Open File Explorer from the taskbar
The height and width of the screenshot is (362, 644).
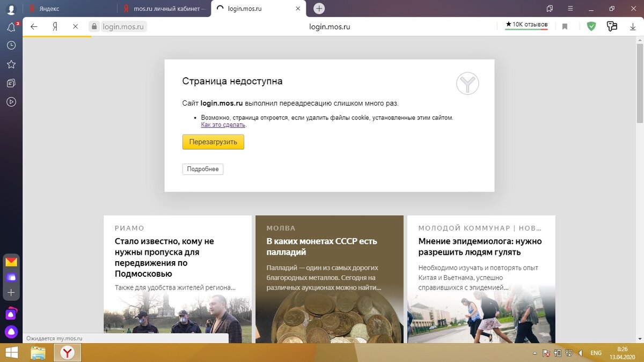click(38, 352)
